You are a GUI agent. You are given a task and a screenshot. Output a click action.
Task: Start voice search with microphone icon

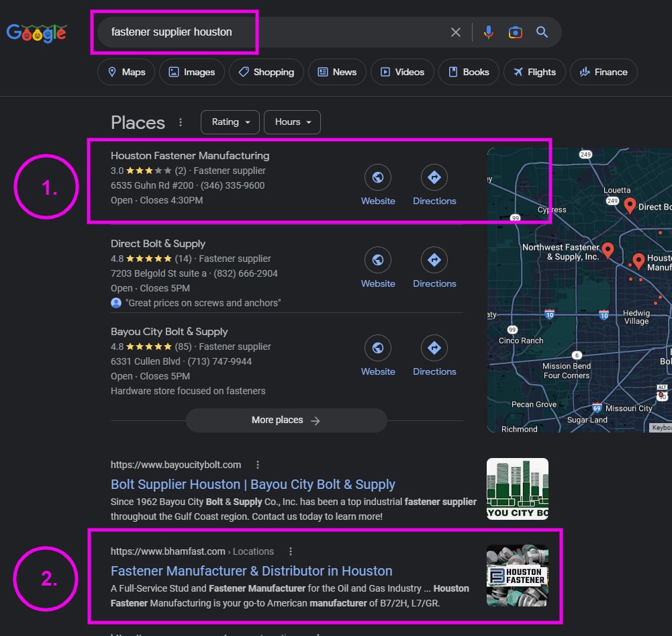click(x=488, y=32)
